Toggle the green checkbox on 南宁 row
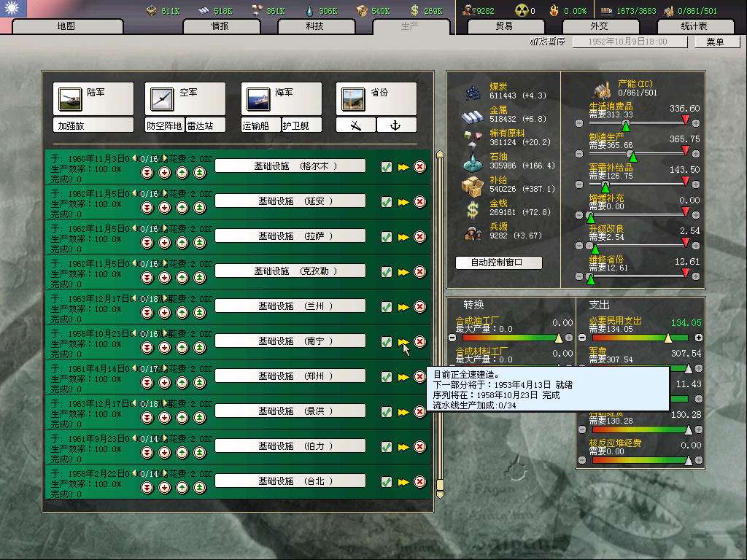Image resolution: width=747 pixels, height=560 pixels. [387, 342]
